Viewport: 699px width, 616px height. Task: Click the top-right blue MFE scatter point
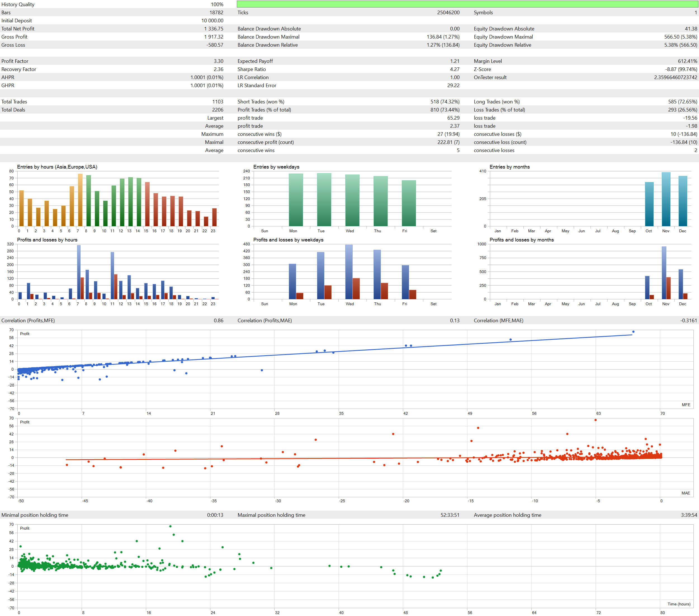pyautogui.click(x=633, y=331)
